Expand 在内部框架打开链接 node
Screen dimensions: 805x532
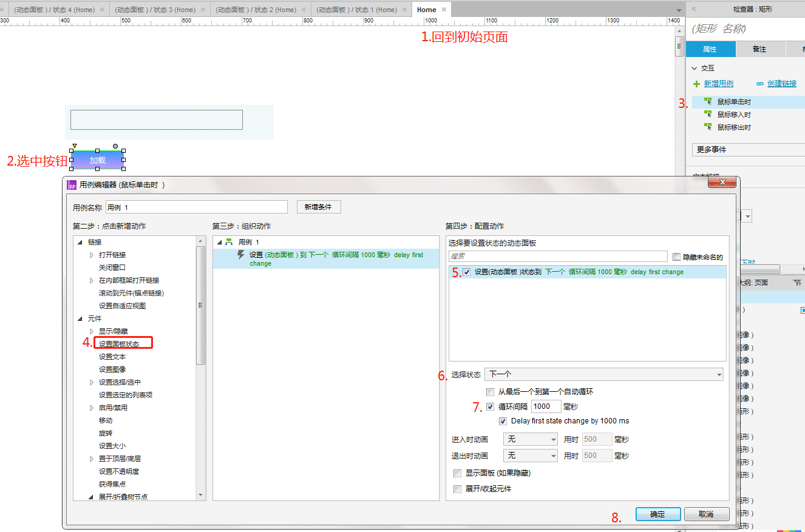92,280
